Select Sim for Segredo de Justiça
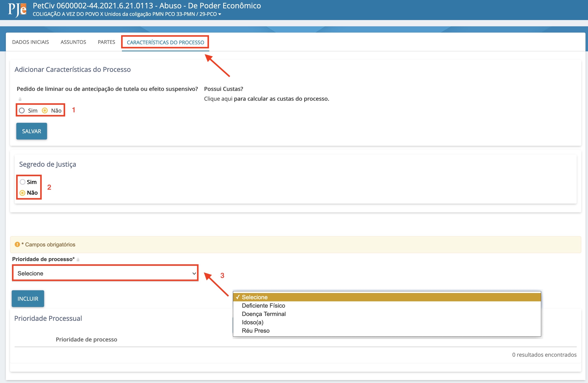Screen dimensions: 588x383 click(x=23, y=182)
